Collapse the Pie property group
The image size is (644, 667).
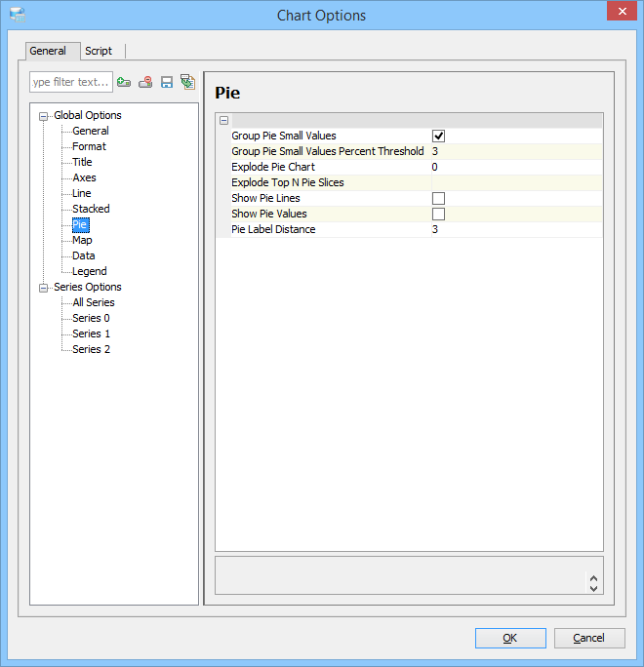pos(223,120)
